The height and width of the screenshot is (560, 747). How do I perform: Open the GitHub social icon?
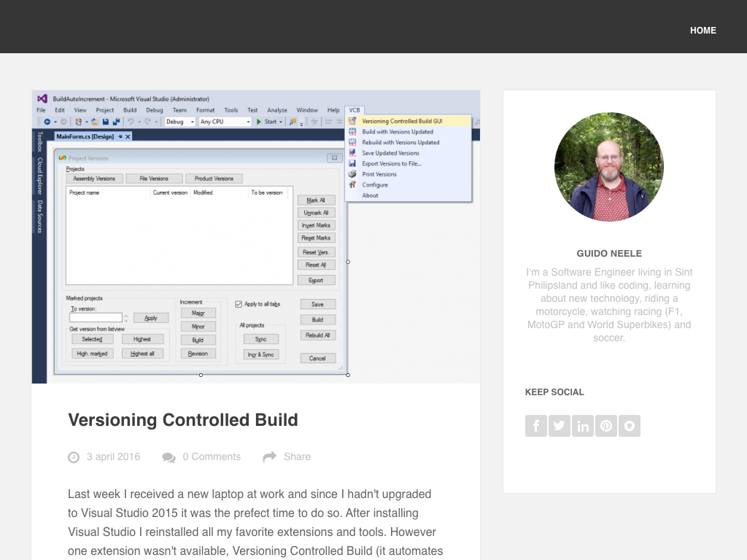(630, 426)
